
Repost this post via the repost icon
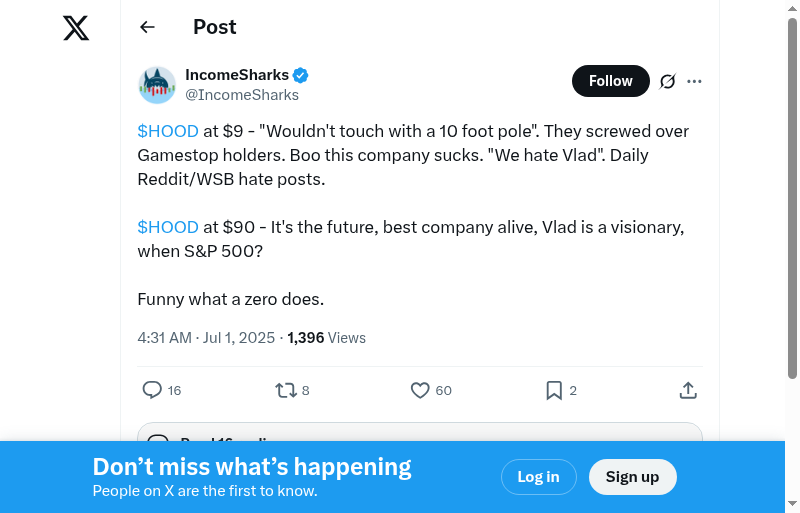click(285, 390)
